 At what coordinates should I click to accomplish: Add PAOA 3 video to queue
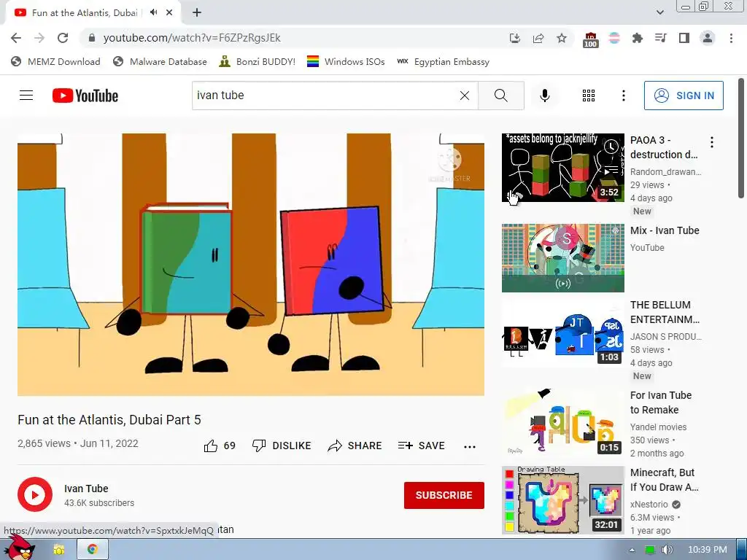(611, 171)
